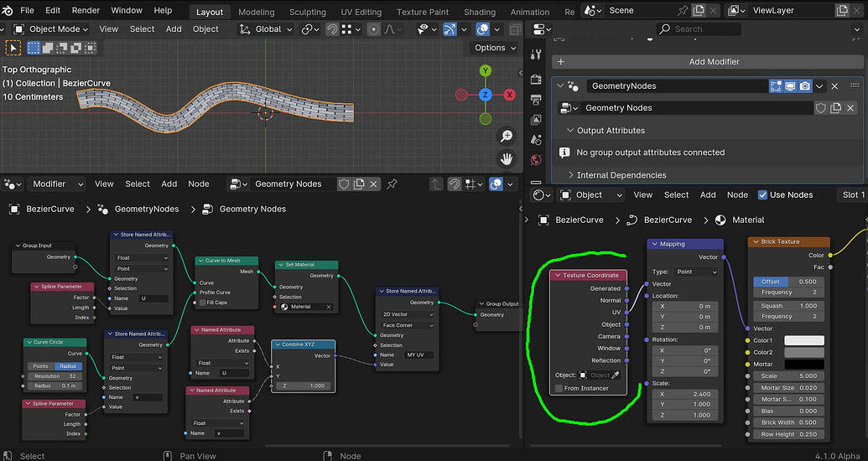Screen dimensions: 868x461
Task: Click new scene icon next to Scene
Action: [x=699, y=11]
